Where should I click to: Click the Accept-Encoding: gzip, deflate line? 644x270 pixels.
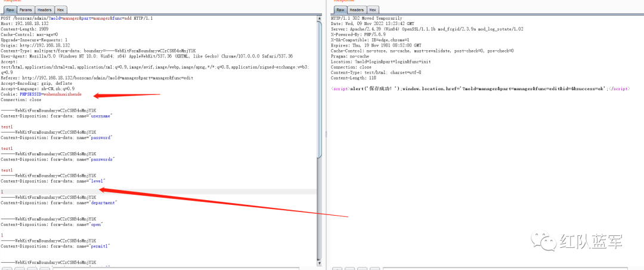36,83
